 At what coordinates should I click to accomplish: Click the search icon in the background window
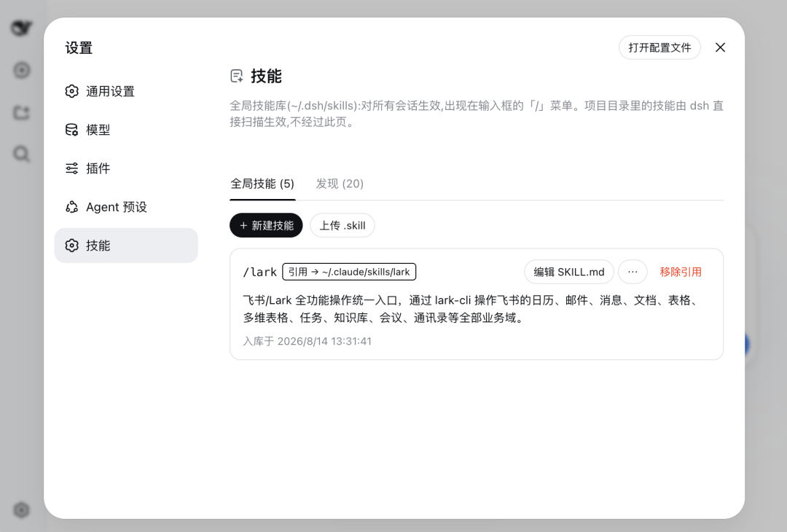click(x=21, y=154)
